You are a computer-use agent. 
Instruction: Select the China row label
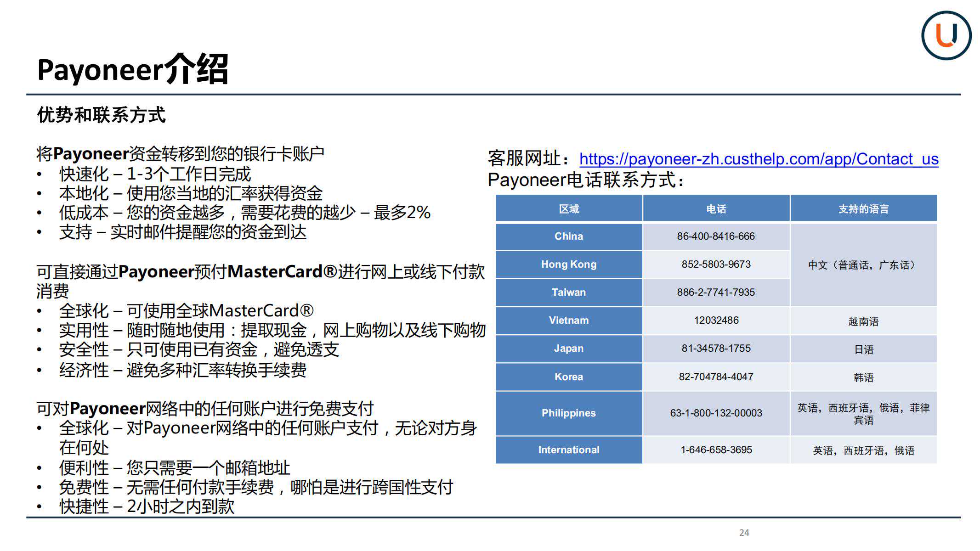tap(569, 236)
